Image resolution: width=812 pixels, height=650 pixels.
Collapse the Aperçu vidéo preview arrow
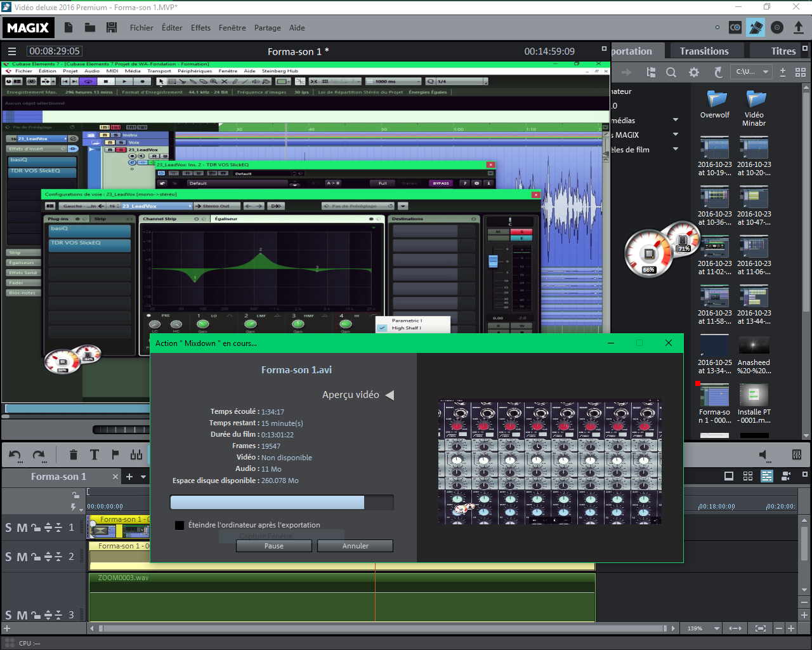[390, 395]
